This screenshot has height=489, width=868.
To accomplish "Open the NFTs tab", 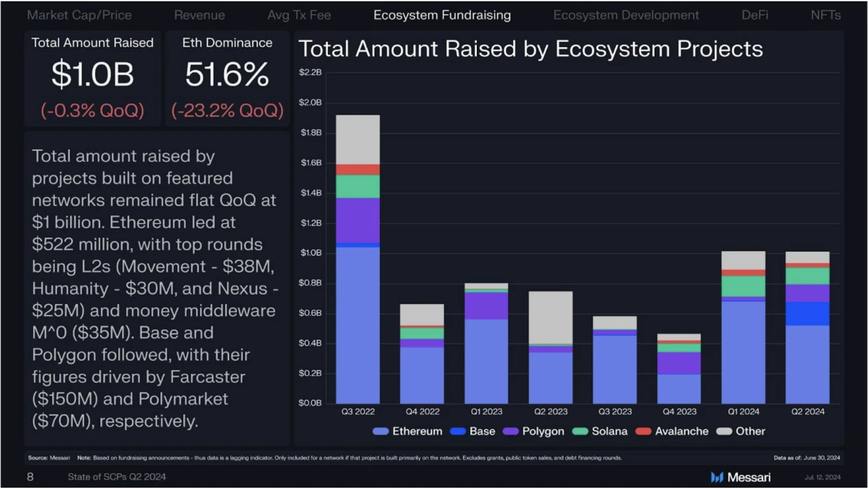I will pyautogui.click(x=825, y=14).
